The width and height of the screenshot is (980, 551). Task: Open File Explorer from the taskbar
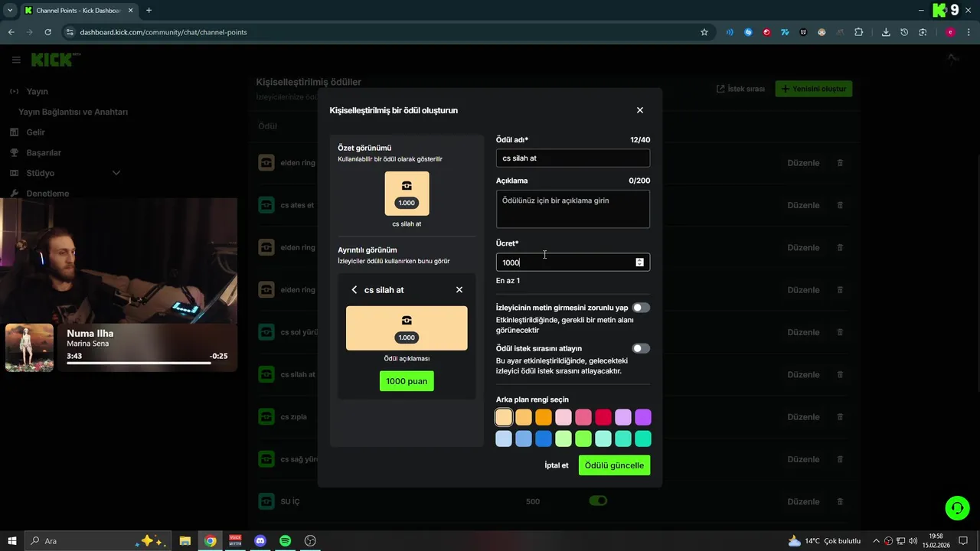[185, 540]
